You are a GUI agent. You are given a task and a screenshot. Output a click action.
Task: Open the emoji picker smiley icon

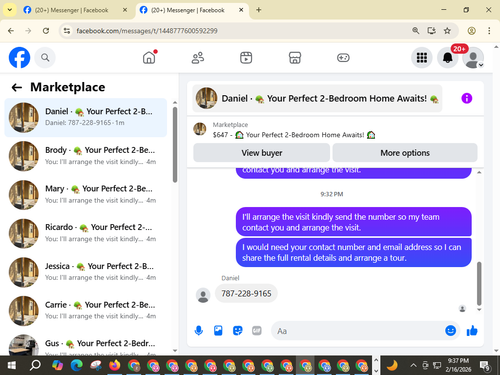coord(450,331)
